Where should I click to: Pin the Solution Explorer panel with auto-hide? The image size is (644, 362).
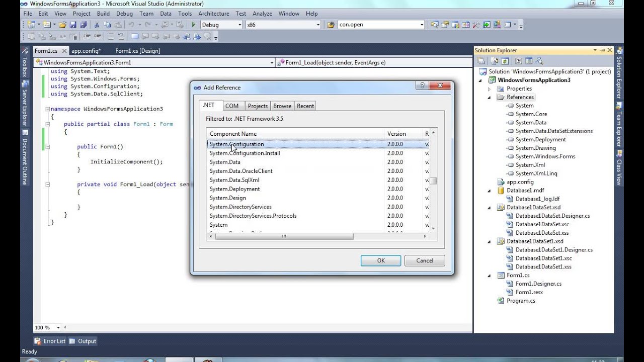(602, 50)
